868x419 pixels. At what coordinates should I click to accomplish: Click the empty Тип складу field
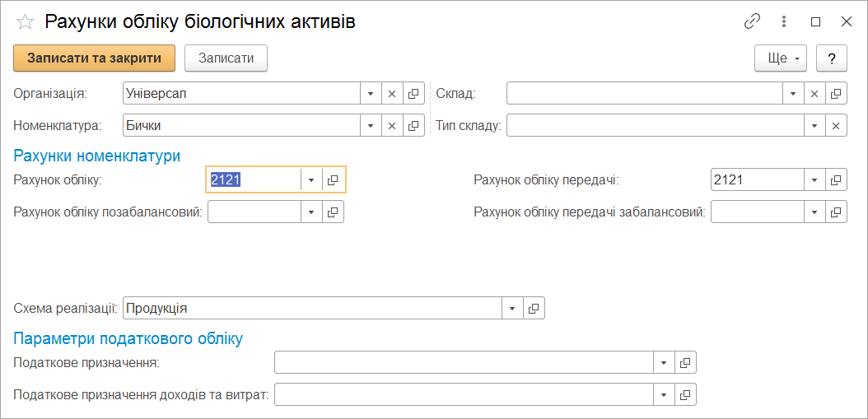pyautogui.click(x=656, y=126)
